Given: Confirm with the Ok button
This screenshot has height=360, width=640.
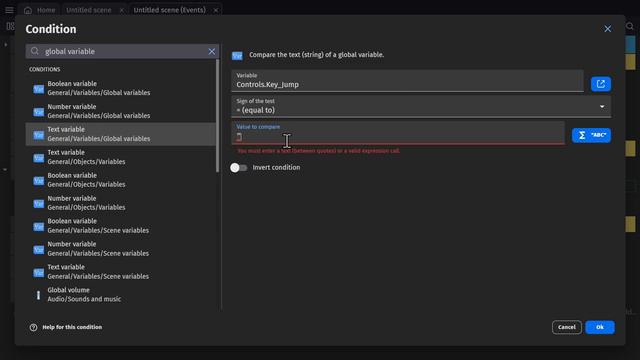Looking at the screenshot, I should (600, 327).
